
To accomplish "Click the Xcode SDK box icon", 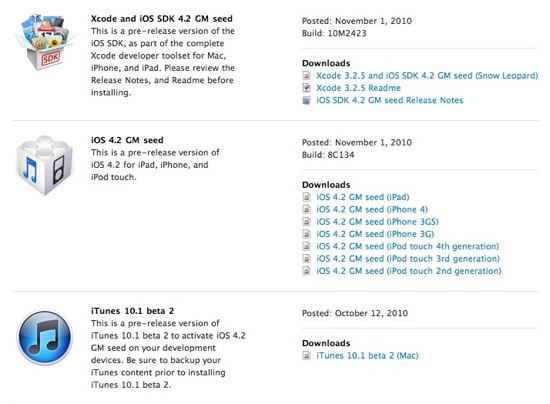I will (44, 42).
